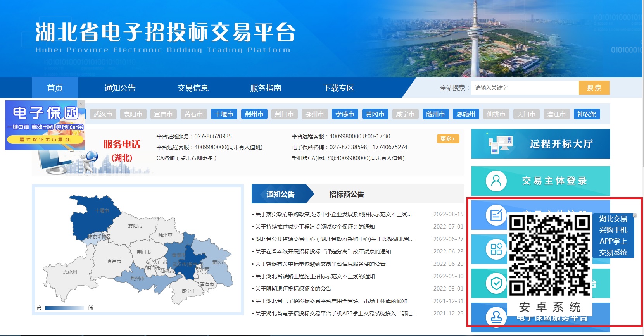The height and width of the screenshot is (336, 644).
Task: Click the Android QR code image
Action: pyautogui.click(x=549, y=256)
